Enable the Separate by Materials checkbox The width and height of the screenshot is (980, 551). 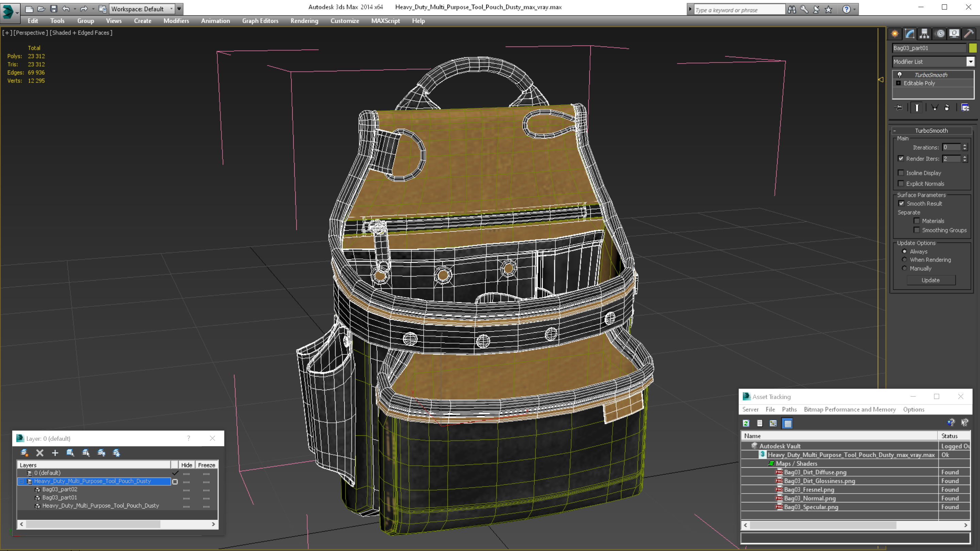(917, 220)
